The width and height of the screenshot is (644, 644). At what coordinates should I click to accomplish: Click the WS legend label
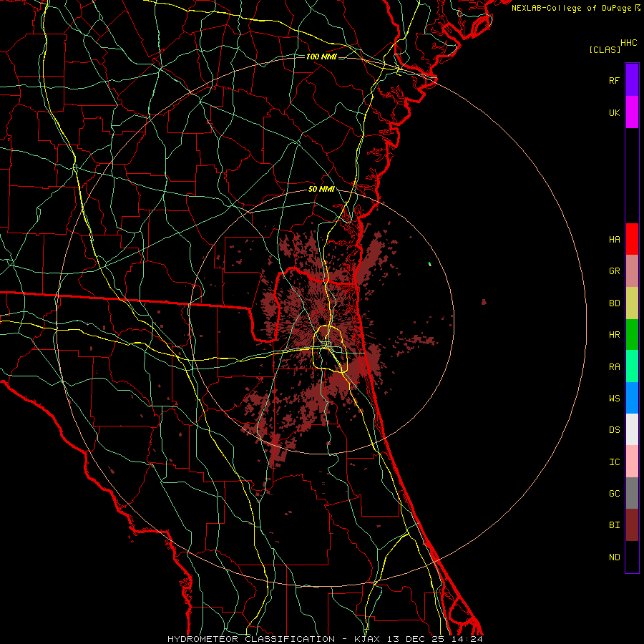614,399
